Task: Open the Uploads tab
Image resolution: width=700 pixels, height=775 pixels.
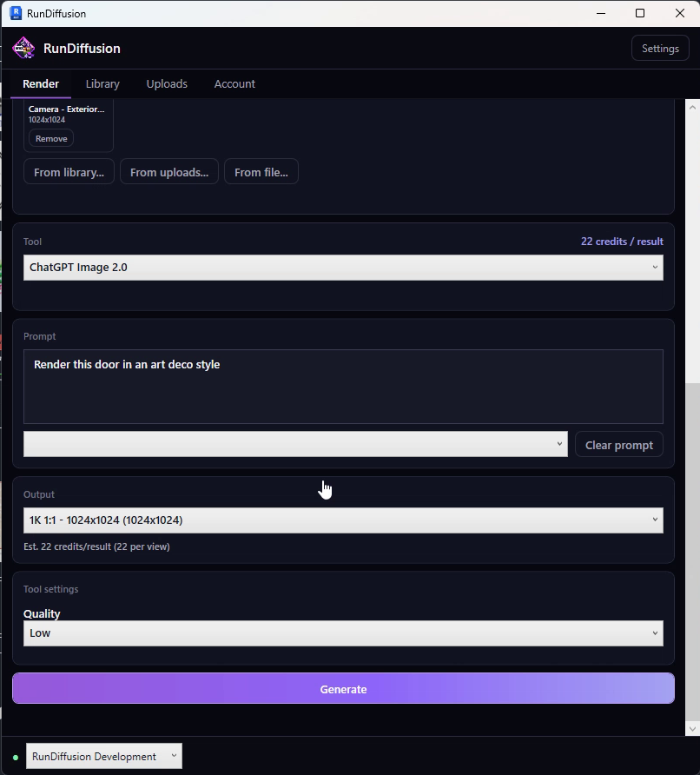Action: (x=167, y=83)
